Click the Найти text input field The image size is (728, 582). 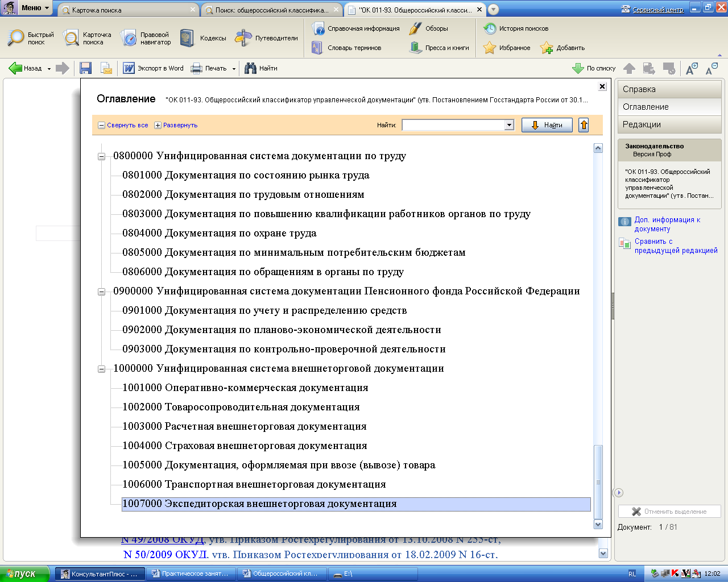click(453, 125)
